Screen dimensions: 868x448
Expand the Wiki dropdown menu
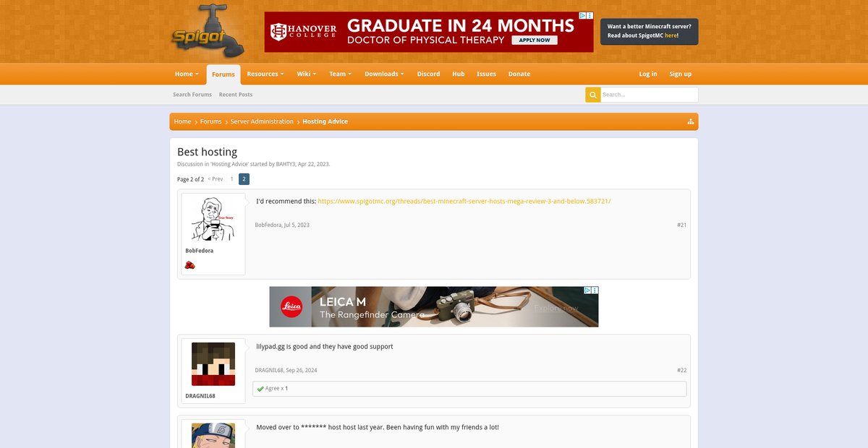(x=307, y=74)
